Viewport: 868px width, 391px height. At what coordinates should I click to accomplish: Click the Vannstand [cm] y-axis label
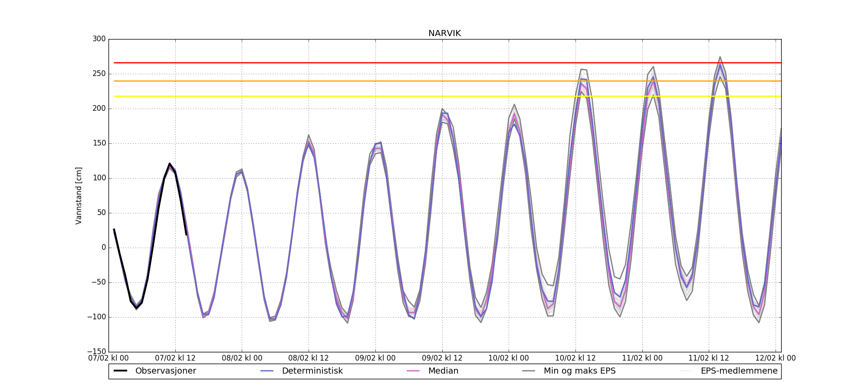79,195
